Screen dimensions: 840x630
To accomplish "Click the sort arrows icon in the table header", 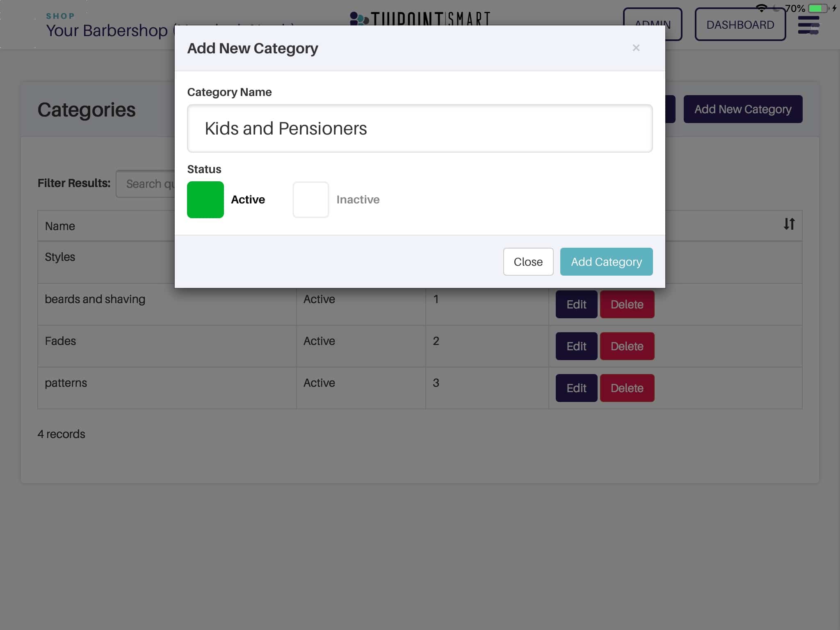I will click(789, 224).
